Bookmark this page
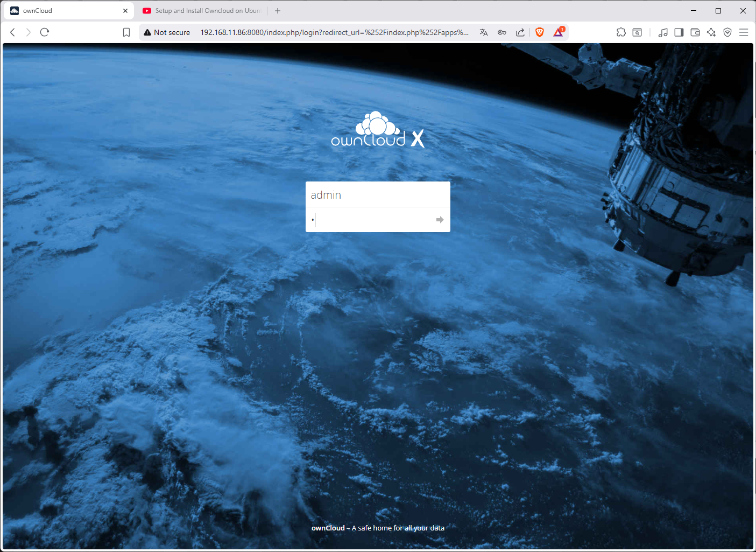Viewport: 756px width, 552px height. pyautogui.click(x=126, y=32)
